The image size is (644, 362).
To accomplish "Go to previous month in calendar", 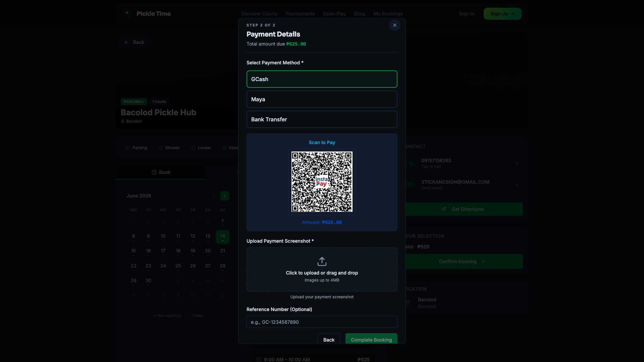I will 214,196.
